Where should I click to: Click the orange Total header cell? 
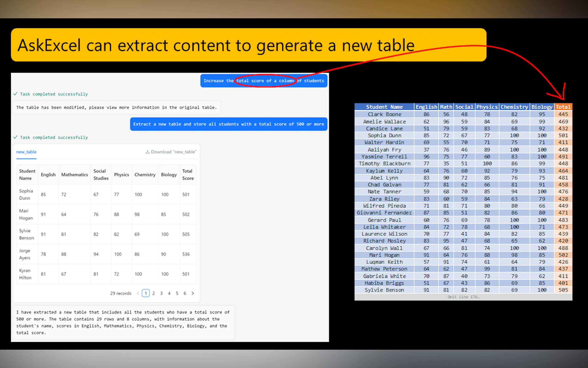pyautogui.click(x=563, y=107)
